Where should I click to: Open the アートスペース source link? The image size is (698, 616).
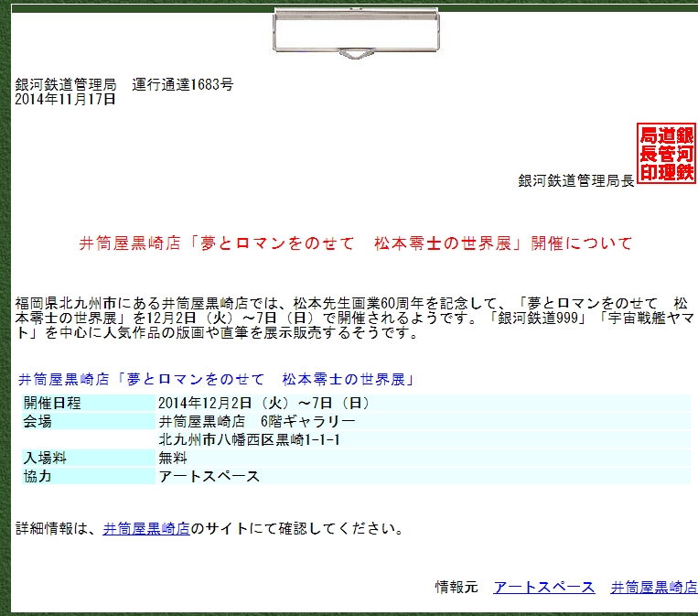pos(543,587)
